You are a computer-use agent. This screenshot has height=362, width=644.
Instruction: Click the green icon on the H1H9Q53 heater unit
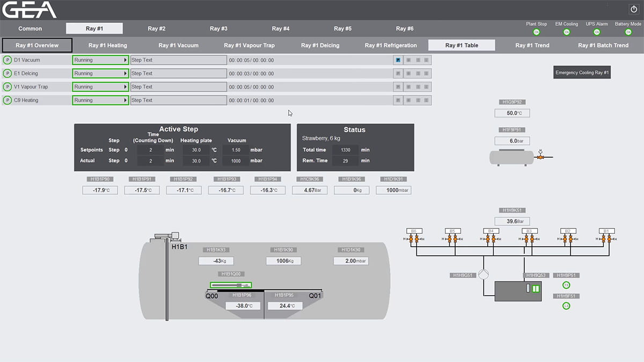pos(535,289)
